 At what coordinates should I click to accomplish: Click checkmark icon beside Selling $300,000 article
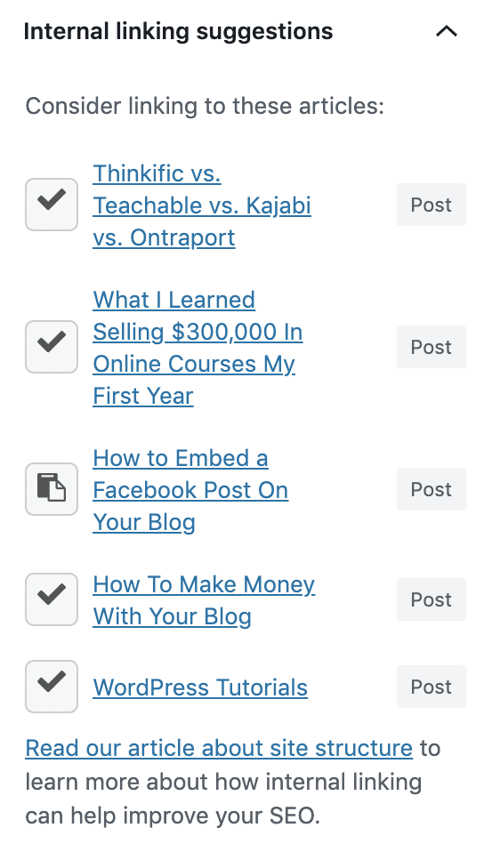[52, 347]
